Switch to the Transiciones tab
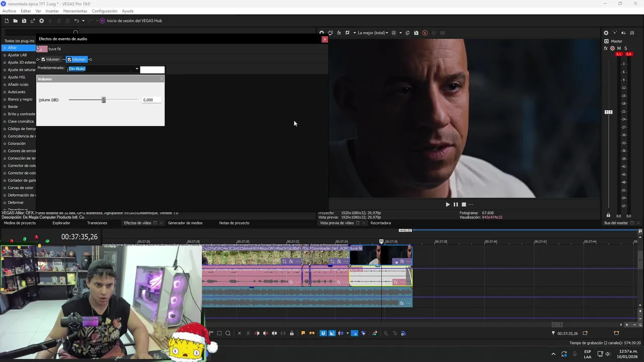Screen dimensions: 644x362 (x=97, y=223)
